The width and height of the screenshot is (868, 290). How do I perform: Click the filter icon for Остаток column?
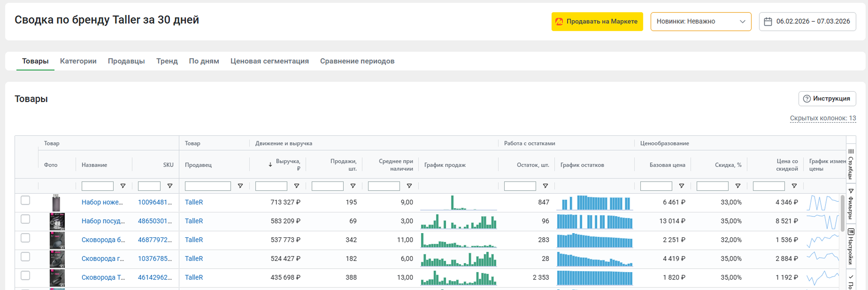[x=545, y=186]
